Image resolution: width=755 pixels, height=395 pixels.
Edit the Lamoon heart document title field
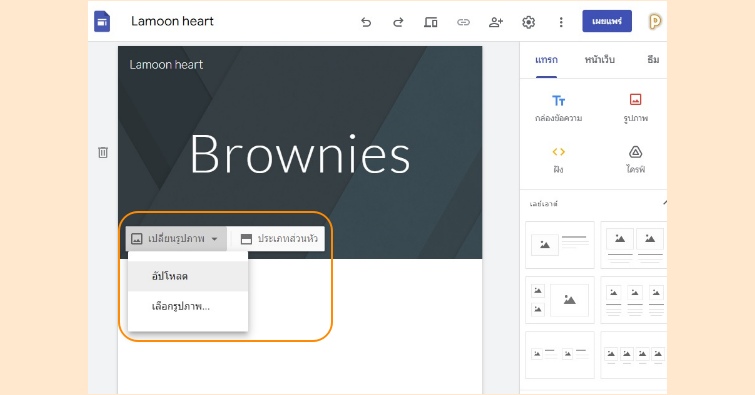(172, 21)
